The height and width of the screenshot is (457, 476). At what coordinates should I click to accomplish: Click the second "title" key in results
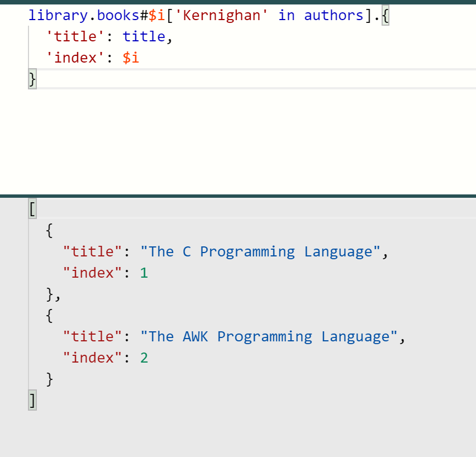pos(92,336)
